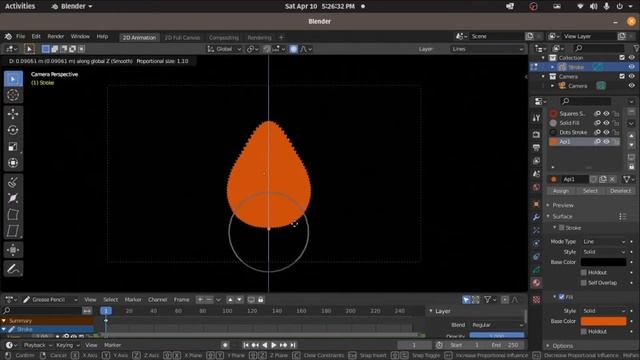Choose the Cursor tool in toolbar

(x=13, y=95)
